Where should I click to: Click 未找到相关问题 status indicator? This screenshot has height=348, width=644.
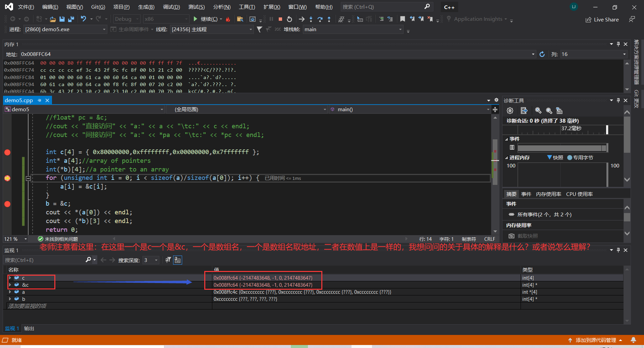tap(58, 239)
